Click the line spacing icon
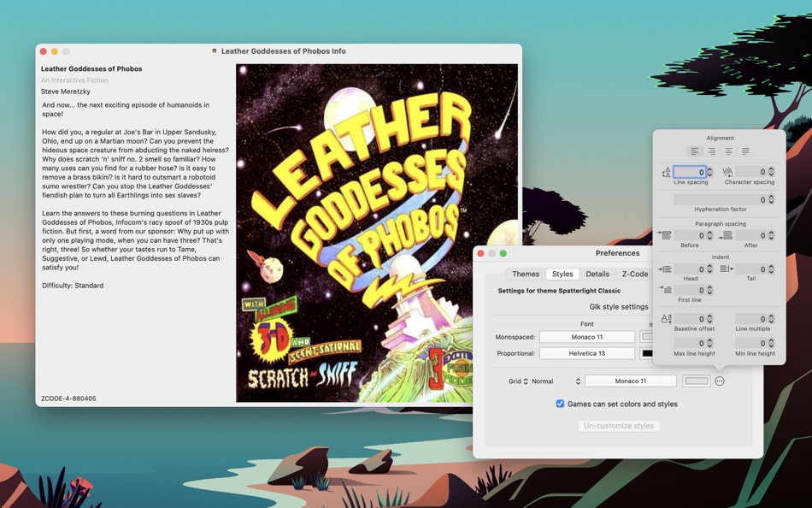Screen dimensions: 812x508 (x=666, y=172)
